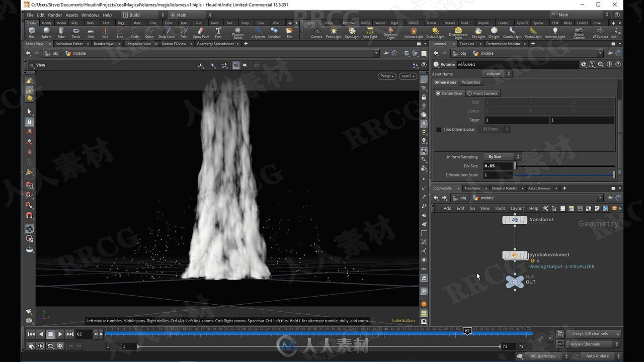This screenshot has height=362, width=644.
Task: Play the animation forward
Action: (x=60, y=334)
